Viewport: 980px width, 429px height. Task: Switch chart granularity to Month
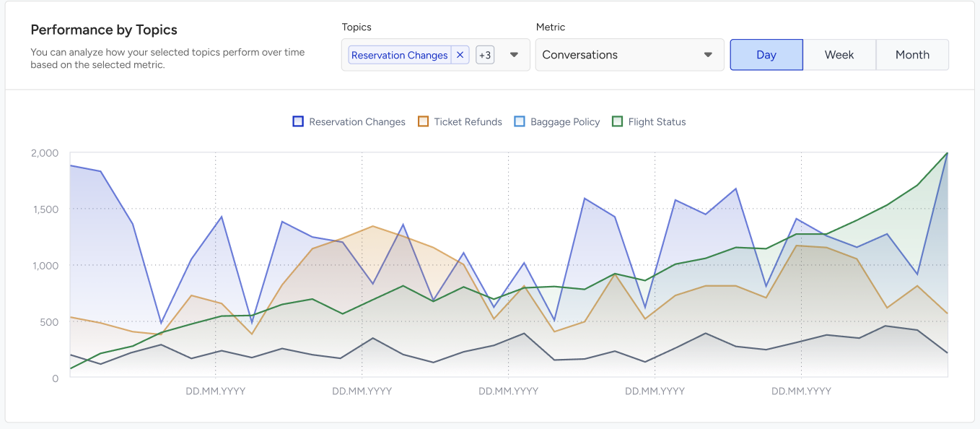pos(912,55)
